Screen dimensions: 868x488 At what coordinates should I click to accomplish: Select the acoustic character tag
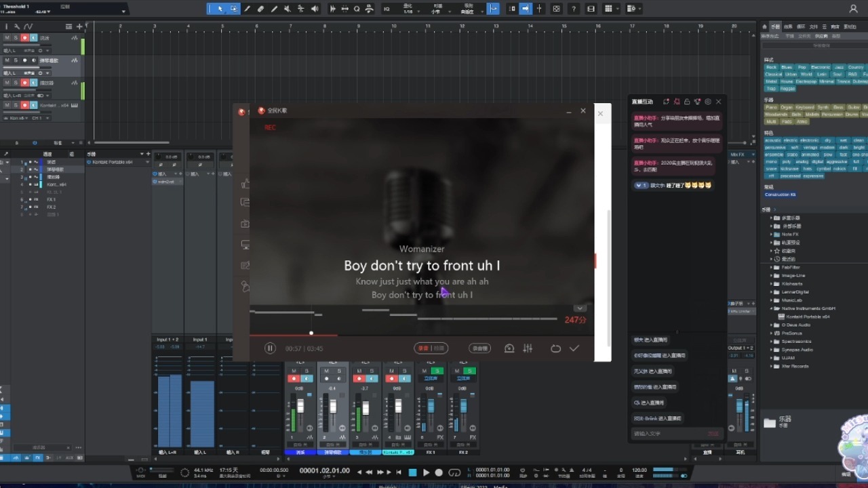[x=774, y=140]
